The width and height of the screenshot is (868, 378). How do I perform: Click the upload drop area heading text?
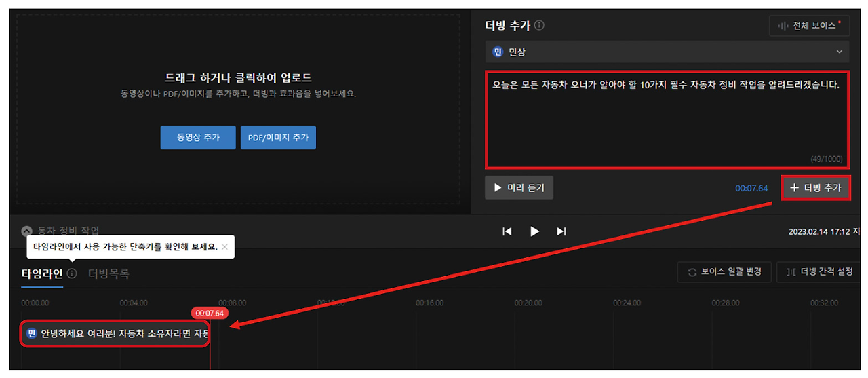point(238,78)
